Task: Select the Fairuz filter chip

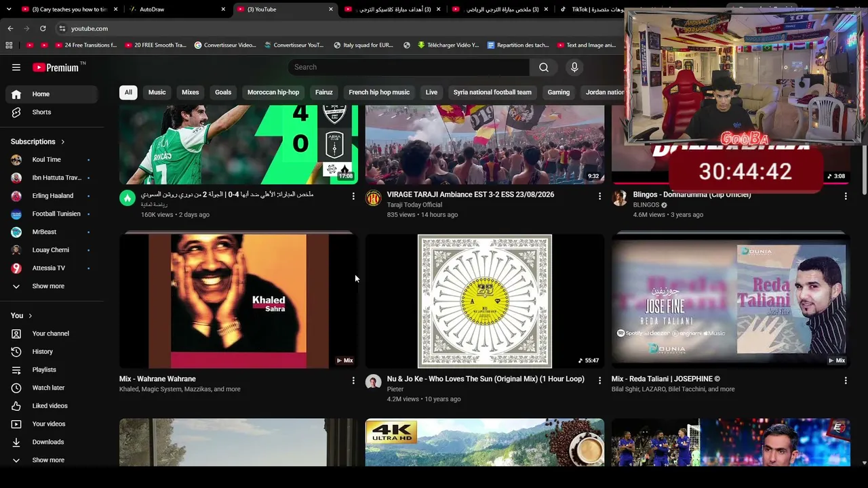Action: [x=324, y=92]
